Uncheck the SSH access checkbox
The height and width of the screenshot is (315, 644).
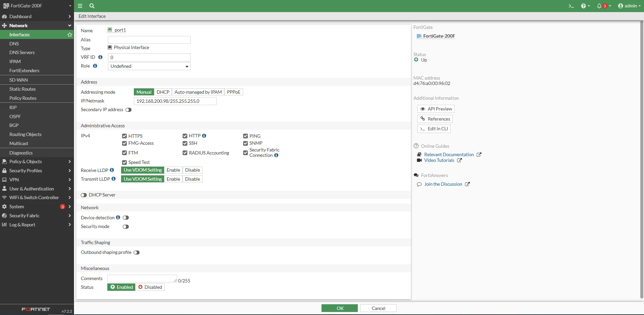tap(185, 143)
